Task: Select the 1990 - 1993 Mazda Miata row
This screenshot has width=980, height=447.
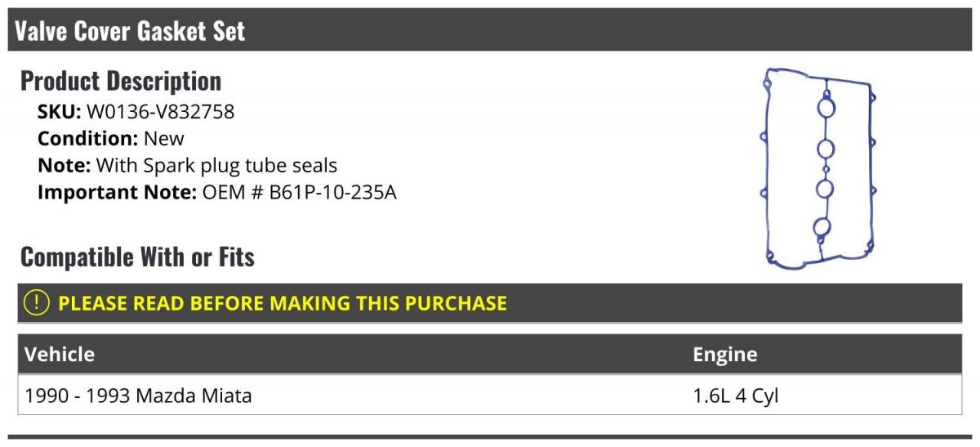Action: (x=490, y=396)
